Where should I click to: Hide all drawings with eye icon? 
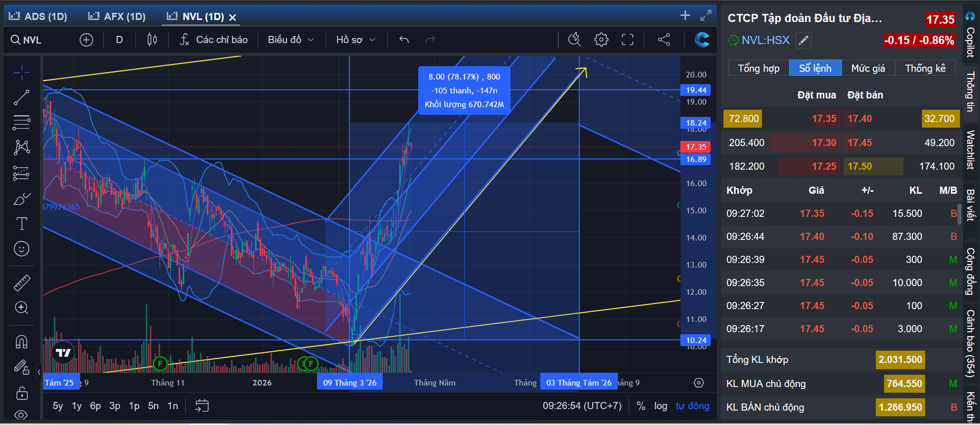[22, 414]
